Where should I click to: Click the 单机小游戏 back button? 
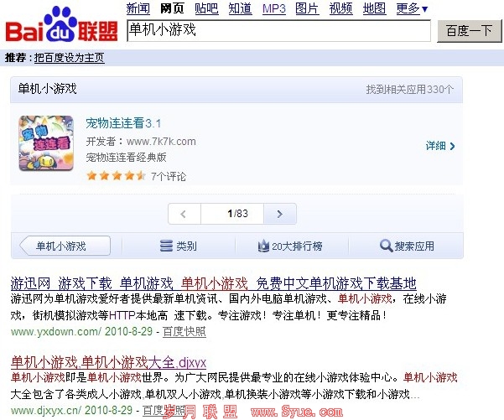[65, 246]
